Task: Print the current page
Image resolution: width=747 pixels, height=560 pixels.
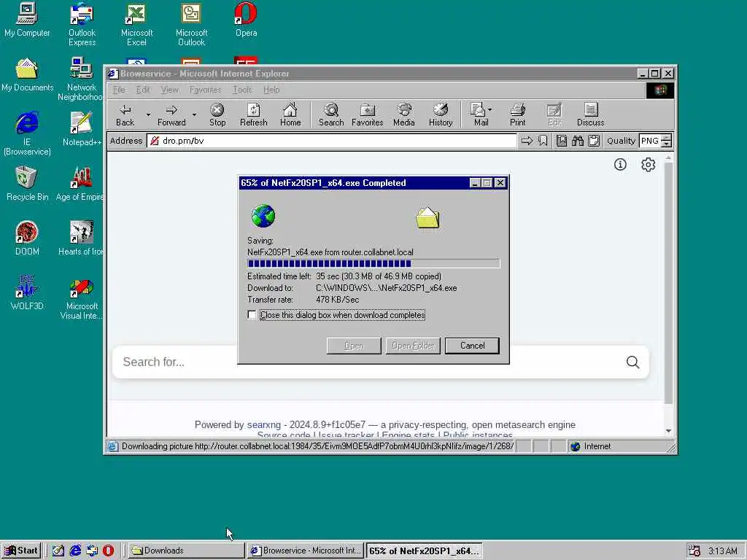Action: 517,114
